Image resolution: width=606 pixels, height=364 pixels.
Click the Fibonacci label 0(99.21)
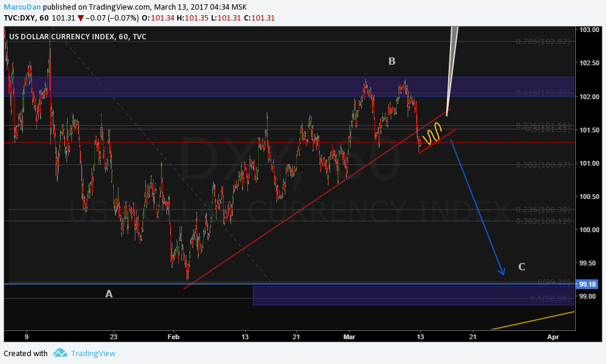tap(554, 282)
